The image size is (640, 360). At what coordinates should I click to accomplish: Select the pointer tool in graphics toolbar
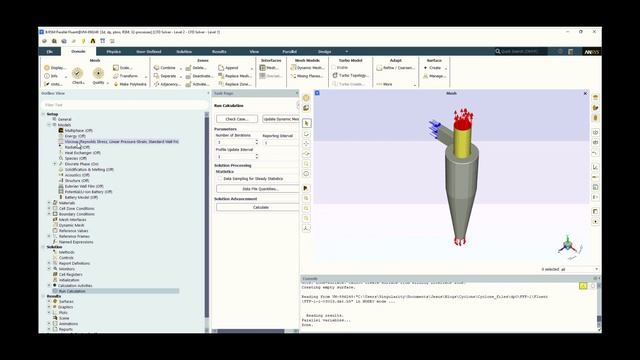[x=306, y=123]
